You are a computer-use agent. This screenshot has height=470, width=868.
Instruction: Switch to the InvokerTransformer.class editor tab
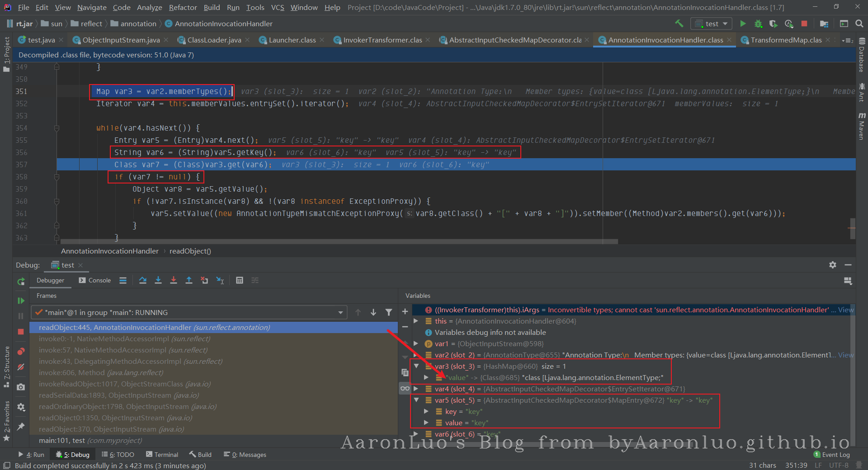click(x=382, y=40)
